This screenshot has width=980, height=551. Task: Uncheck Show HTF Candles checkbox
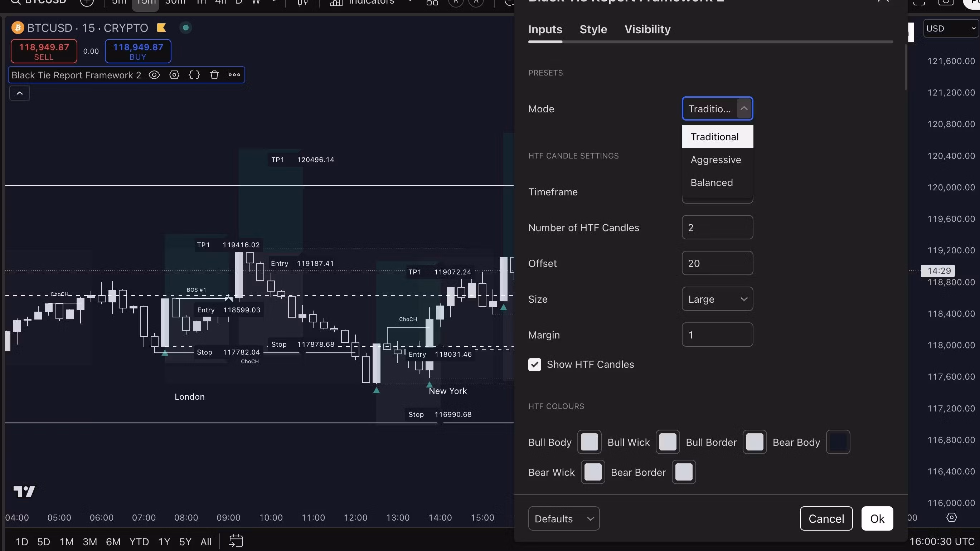[x=534, y=364]
